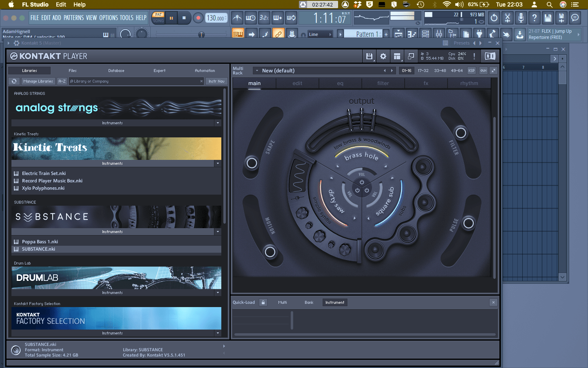Open the Line snap mode dropdown
Image resolution: width=588 pixels, height=368 pixels.
coord(320,34)
